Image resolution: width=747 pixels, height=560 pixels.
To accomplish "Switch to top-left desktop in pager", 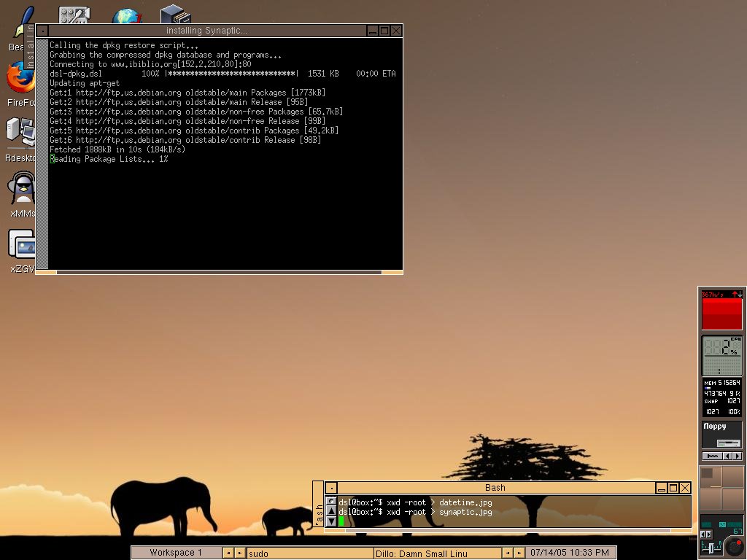I will tap(711, 477).
